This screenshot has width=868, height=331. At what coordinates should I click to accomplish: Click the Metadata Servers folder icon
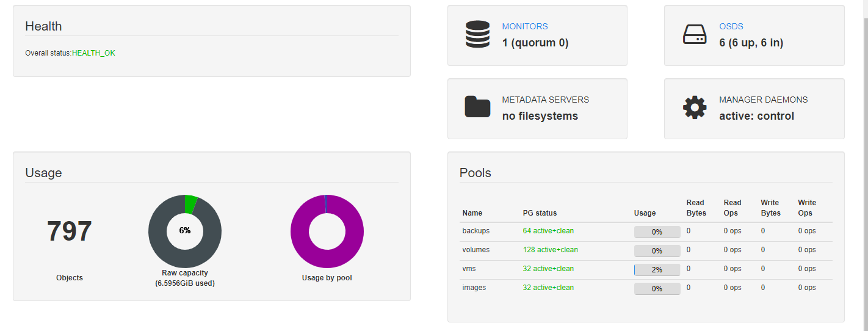point(477,106)
